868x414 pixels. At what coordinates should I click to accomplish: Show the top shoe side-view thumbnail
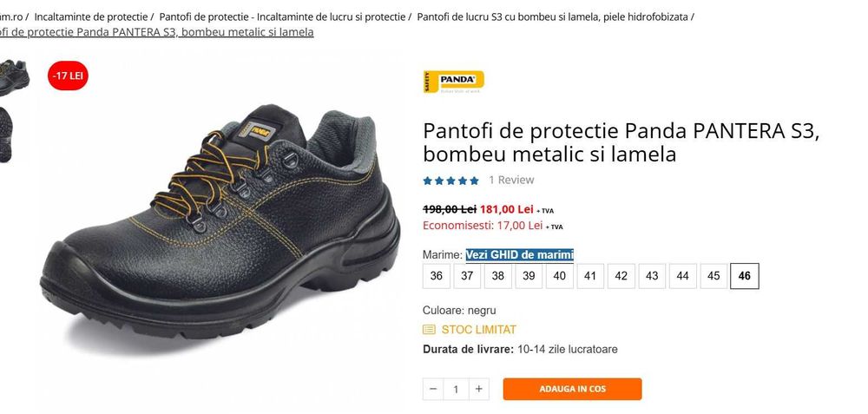tap(14, 76)
